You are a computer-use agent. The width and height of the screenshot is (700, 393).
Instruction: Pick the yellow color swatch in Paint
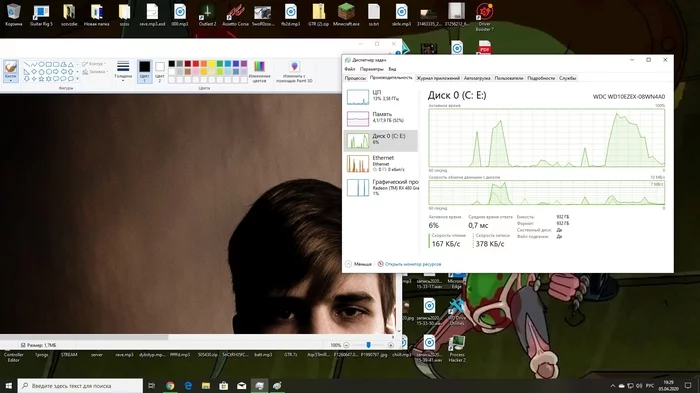click(212, 64)
